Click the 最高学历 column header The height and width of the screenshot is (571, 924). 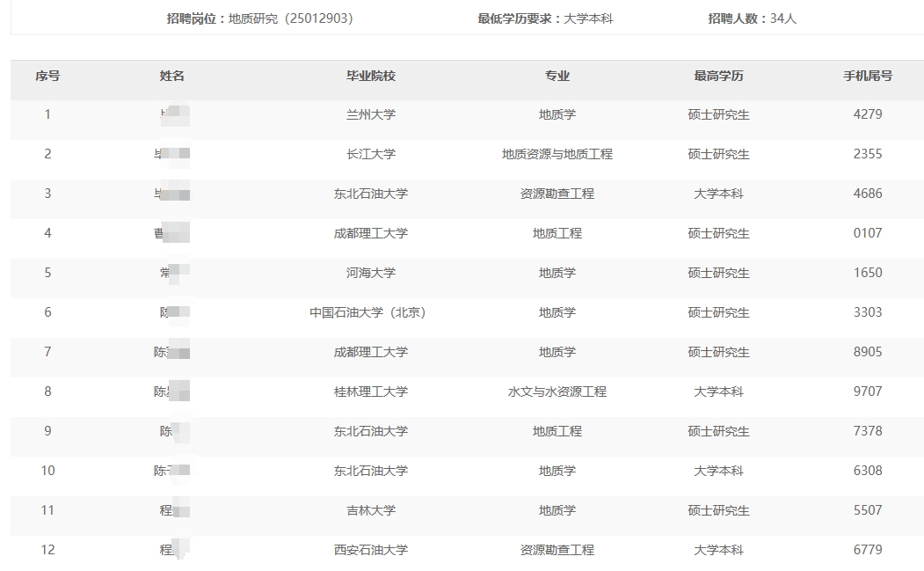click(x=718, y=77)
